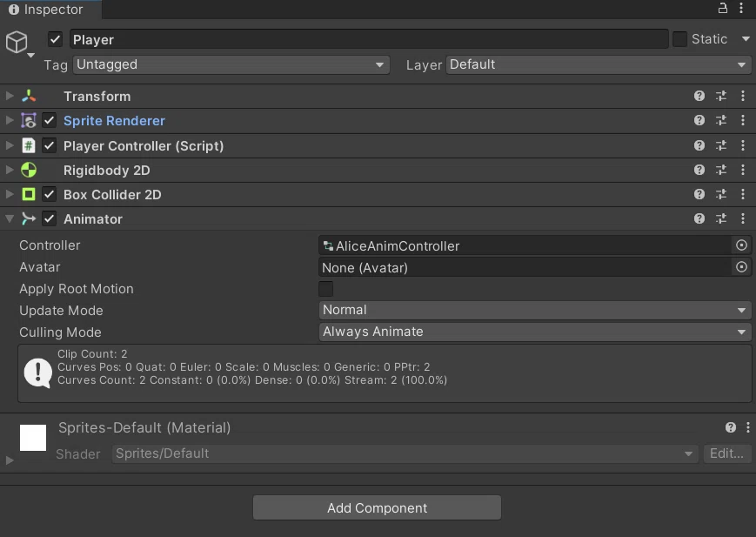The image size is (756, 537).
Task: Click the Player Controller (Script) title
Action: 144,145
